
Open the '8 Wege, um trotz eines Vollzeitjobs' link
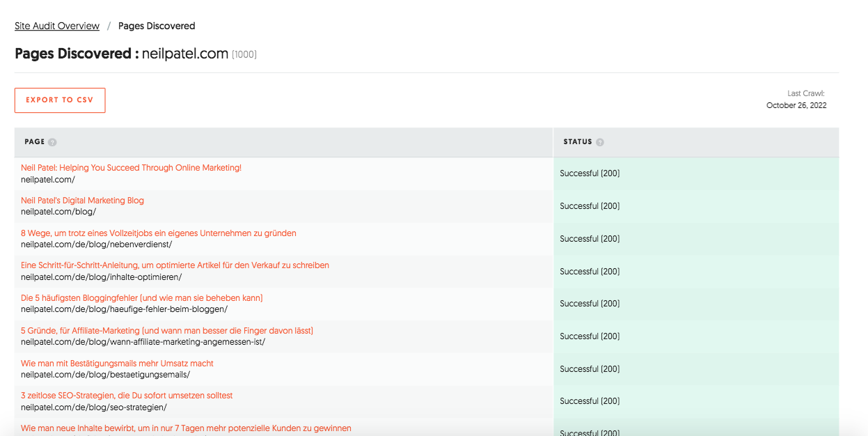point(158,233)
